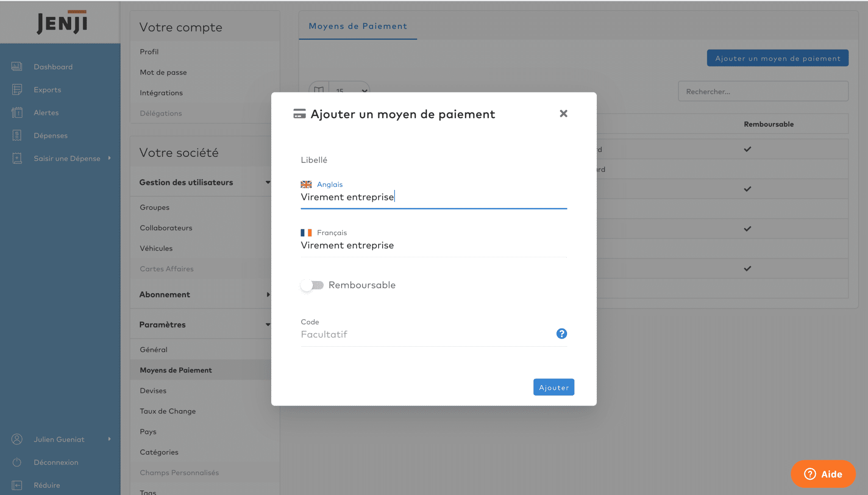Open the page size dropdown
Viewport: 868px width, 495px height.
click(x=350, y=90)
